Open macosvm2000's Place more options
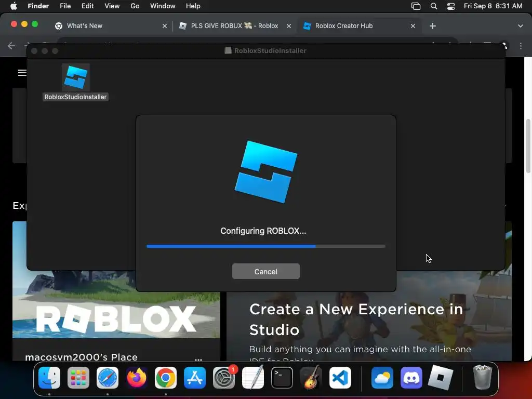532x399 pixels. (198, 359)
